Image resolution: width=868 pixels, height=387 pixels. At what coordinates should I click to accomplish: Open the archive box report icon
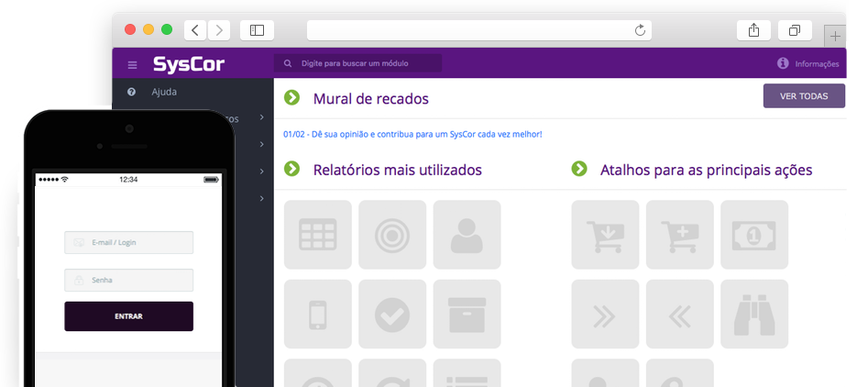(467, 314)
